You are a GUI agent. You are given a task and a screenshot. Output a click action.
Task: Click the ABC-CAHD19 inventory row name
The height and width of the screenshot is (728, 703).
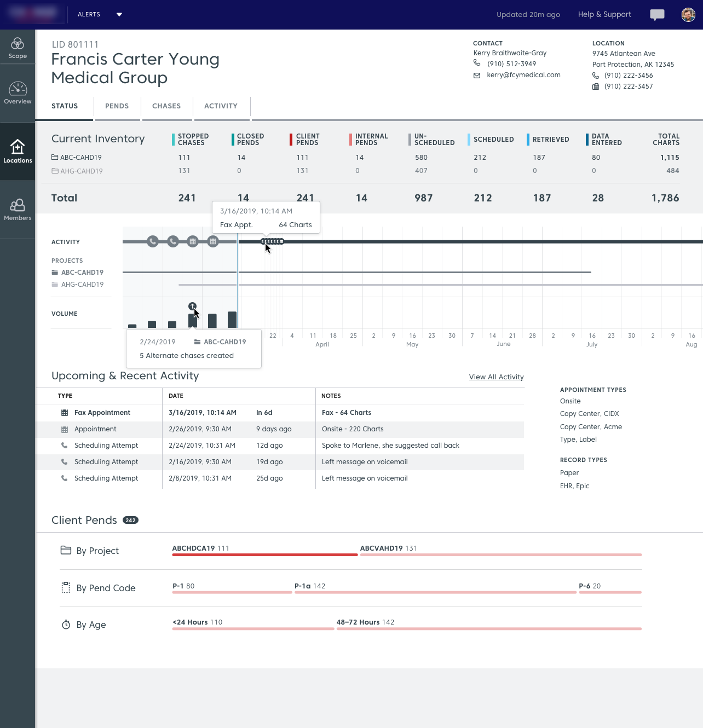pyautogui.click(x=81, y=158)
